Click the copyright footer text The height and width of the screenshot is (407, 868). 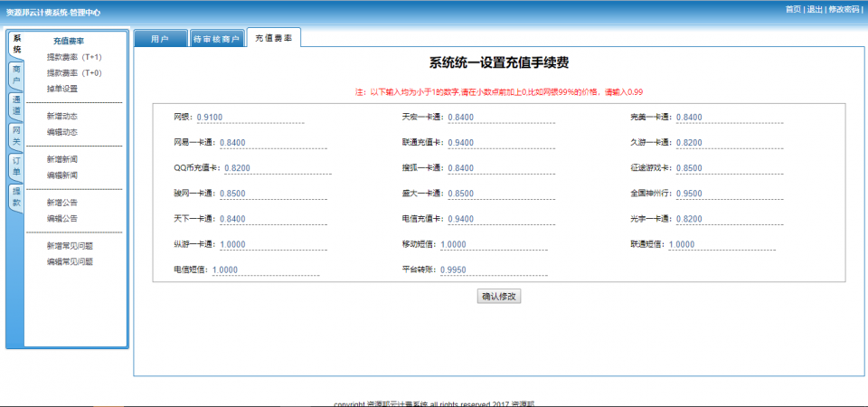[434, 404]
